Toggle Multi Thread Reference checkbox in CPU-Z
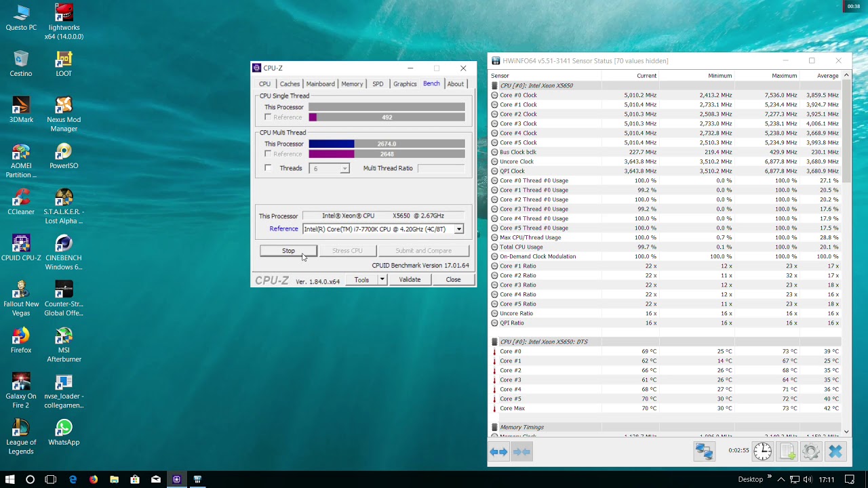 coord(268,154)
